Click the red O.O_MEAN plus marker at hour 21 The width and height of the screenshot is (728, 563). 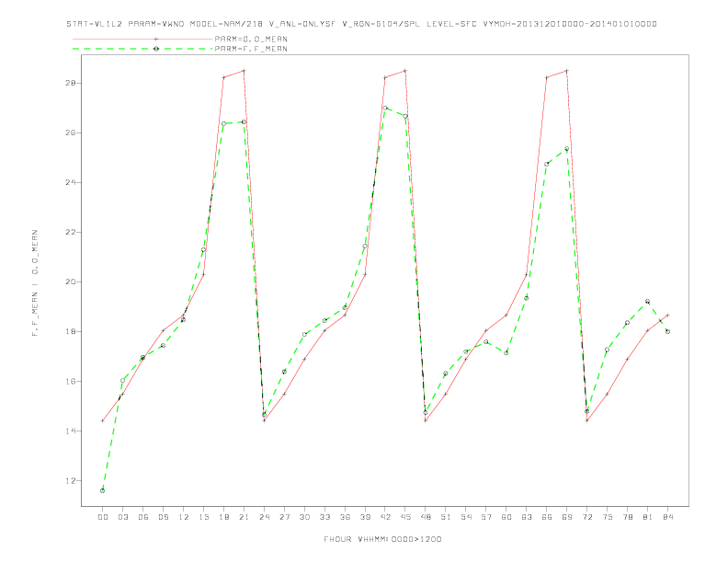244,71
